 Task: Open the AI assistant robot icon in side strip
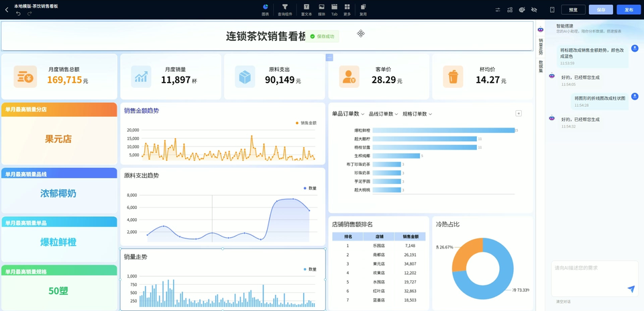(541, 30)
